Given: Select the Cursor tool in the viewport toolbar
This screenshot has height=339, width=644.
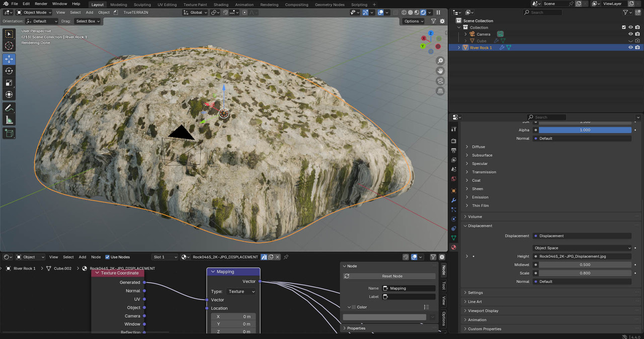Looking at the screenshot, I should coord(9,46).
